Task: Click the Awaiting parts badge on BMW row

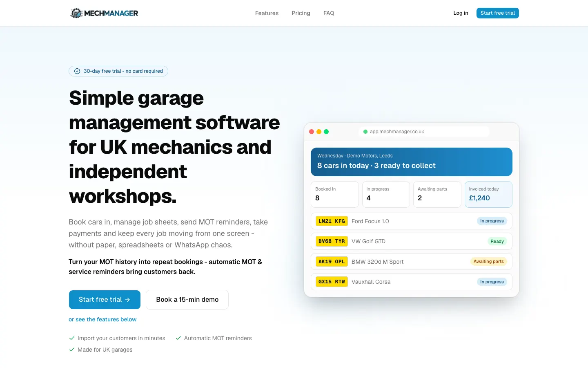Action: point(489,262)
